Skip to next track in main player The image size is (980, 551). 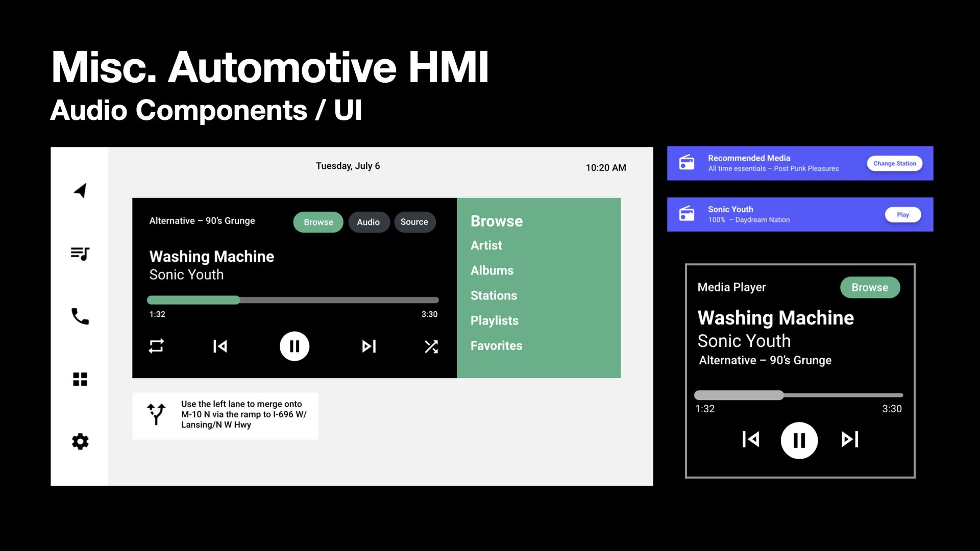pyautogui.click(x=369, y=346)
